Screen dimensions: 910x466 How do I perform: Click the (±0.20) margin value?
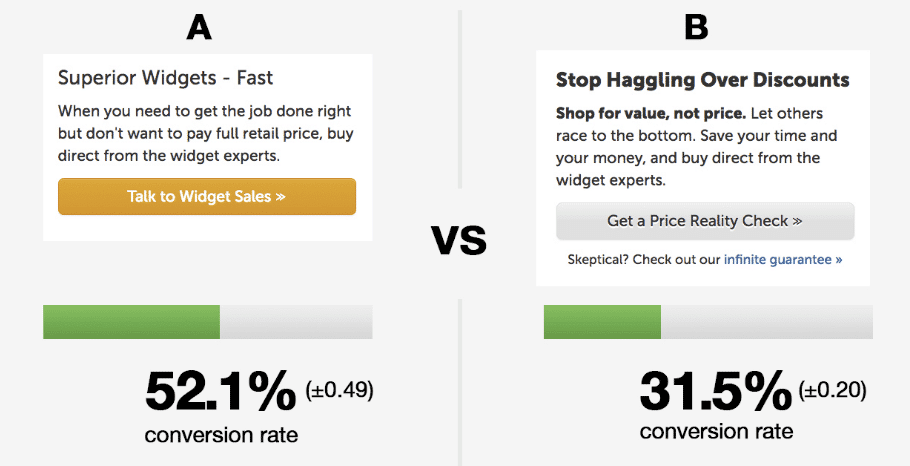833,390
